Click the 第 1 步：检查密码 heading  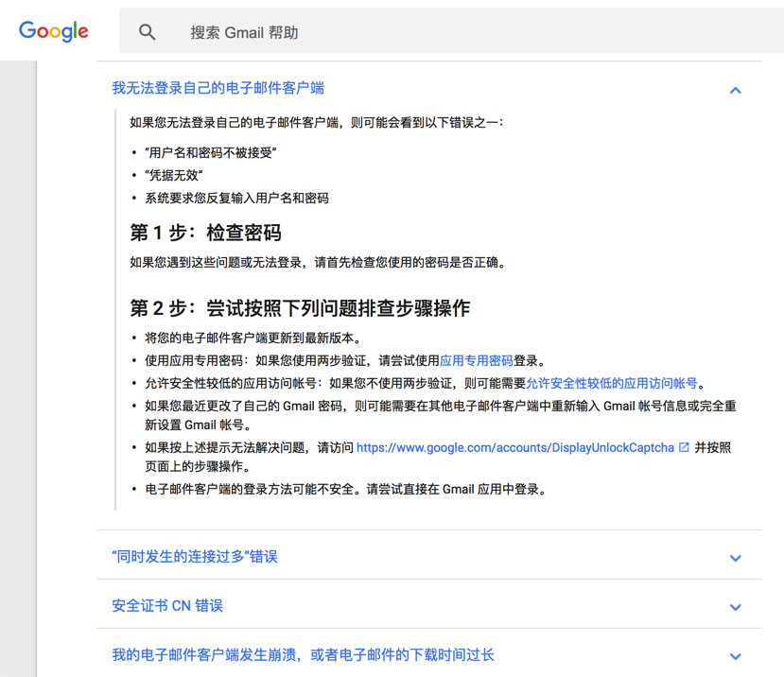(x=205, y=233)
